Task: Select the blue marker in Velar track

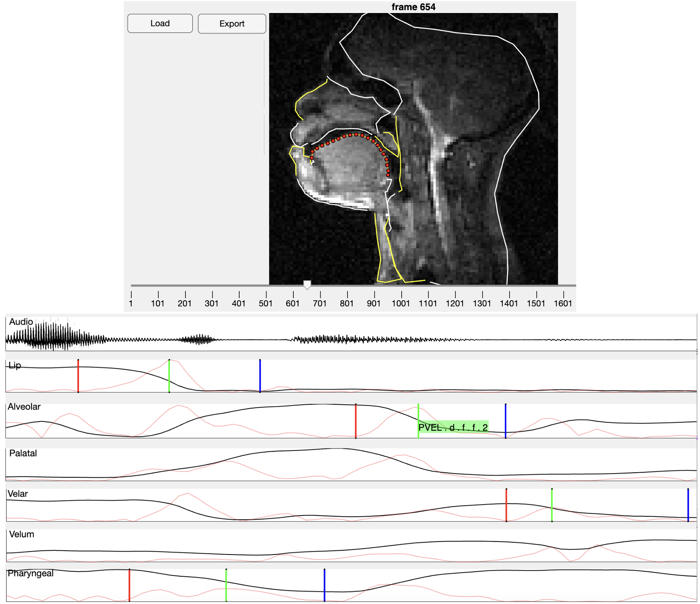Action: (x=688, y=505)
